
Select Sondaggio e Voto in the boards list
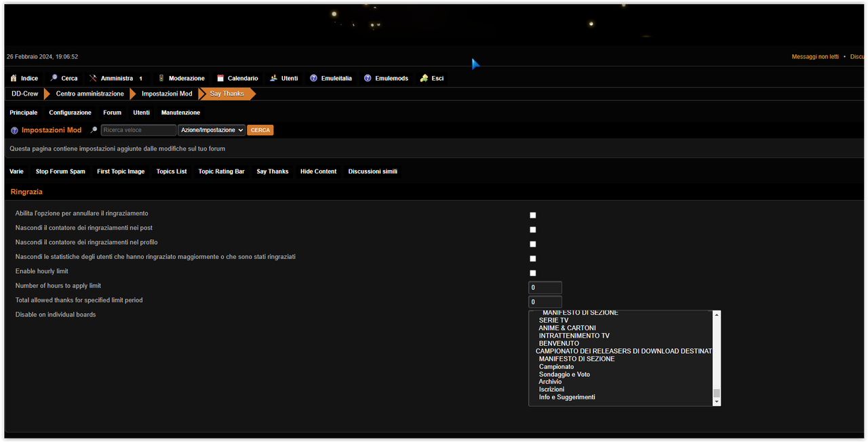coord(564,375)
